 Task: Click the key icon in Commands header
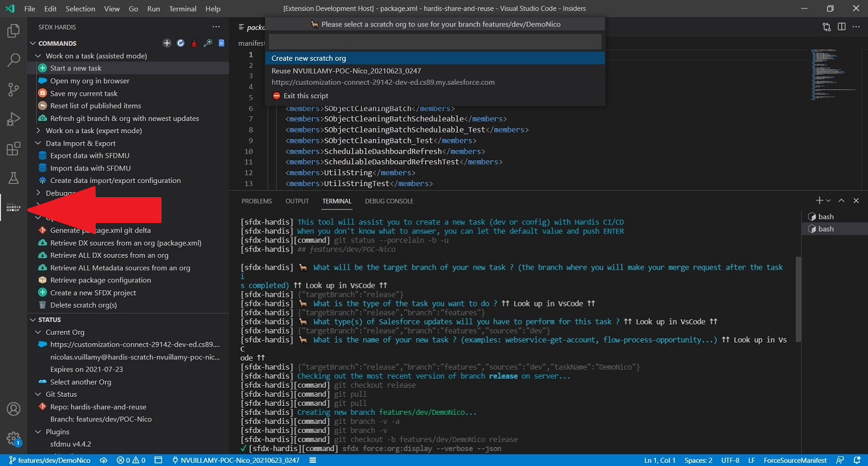(x=207, y=43)
